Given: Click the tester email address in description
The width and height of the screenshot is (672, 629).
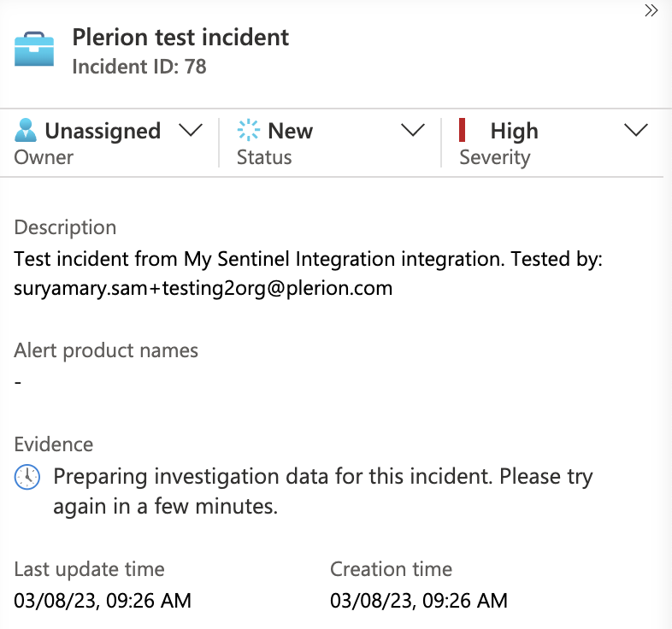Looking at the screenshot, I should tap(203, 288).
